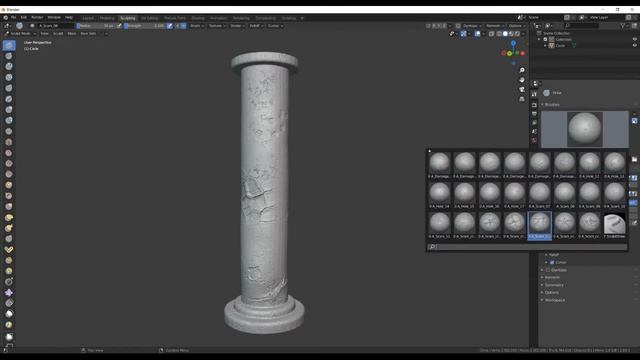Switch to material preview shading

[511, 34]
